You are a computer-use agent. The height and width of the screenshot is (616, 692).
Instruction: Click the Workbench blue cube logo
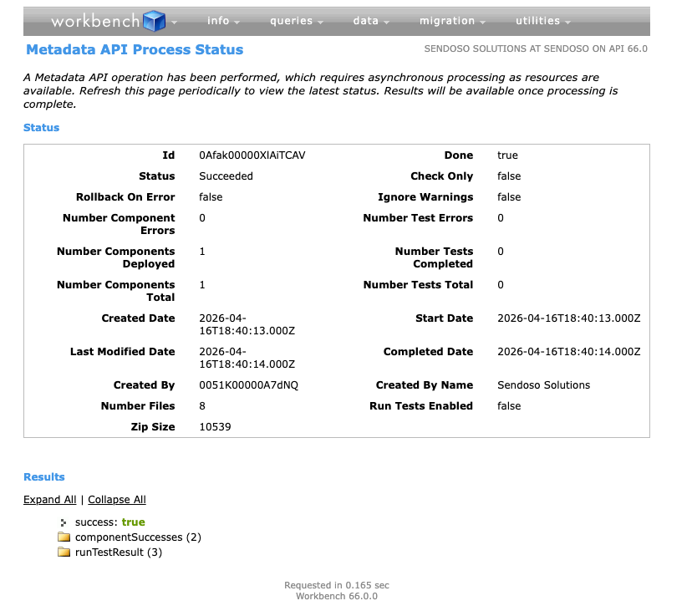[x=155, y=21]
